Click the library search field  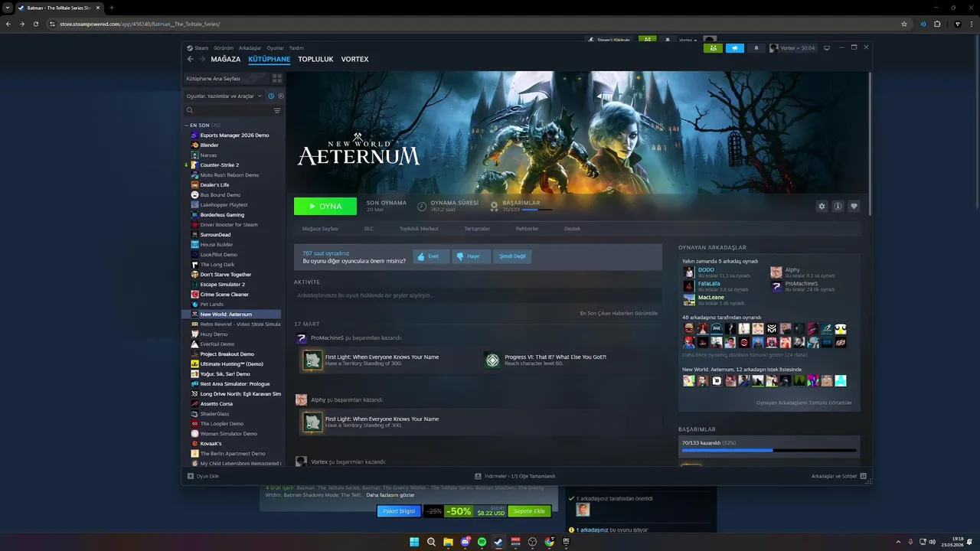[229, 110]
